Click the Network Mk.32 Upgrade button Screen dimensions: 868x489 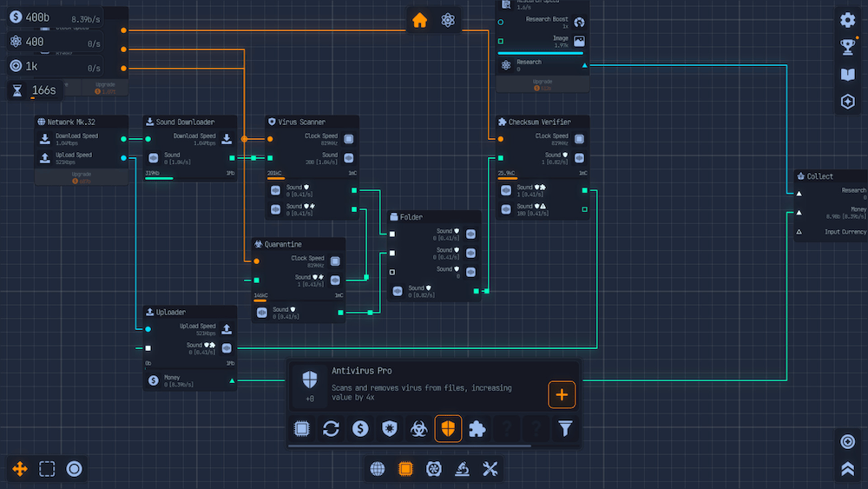tap(82, 178)
